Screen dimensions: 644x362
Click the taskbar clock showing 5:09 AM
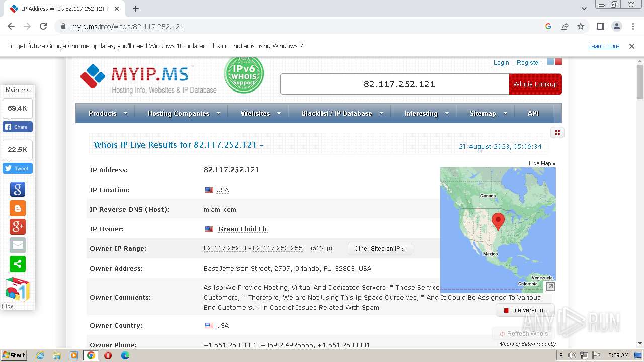coord(618,355)
